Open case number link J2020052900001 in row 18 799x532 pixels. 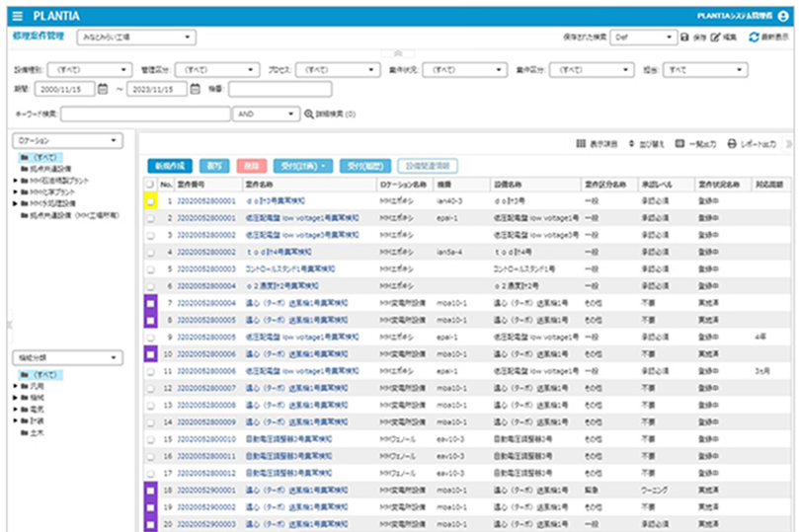[206, 491]
